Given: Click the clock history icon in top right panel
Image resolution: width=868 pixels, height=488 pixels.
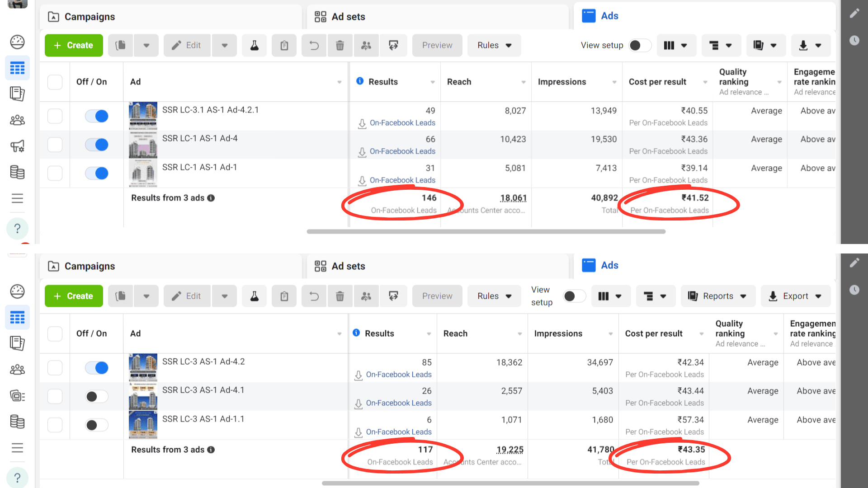Looking at the screenshot, I should pyautogui.click(x=854, y=41).
